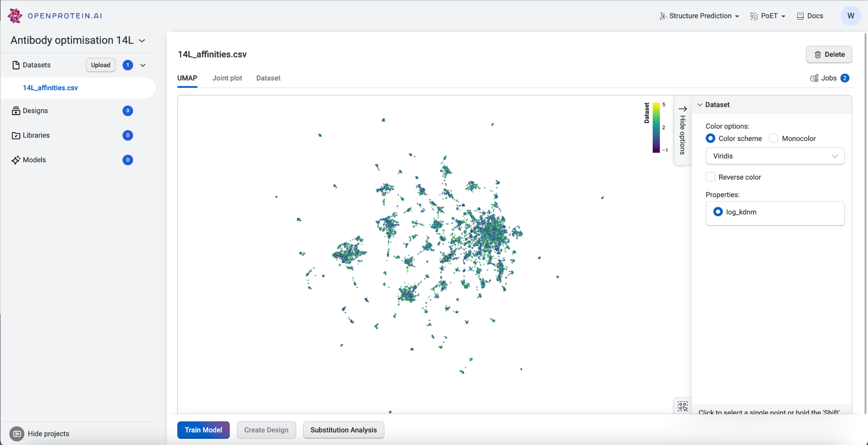Open the Libraries folder icon
The image size is (868, 445).
16,135
